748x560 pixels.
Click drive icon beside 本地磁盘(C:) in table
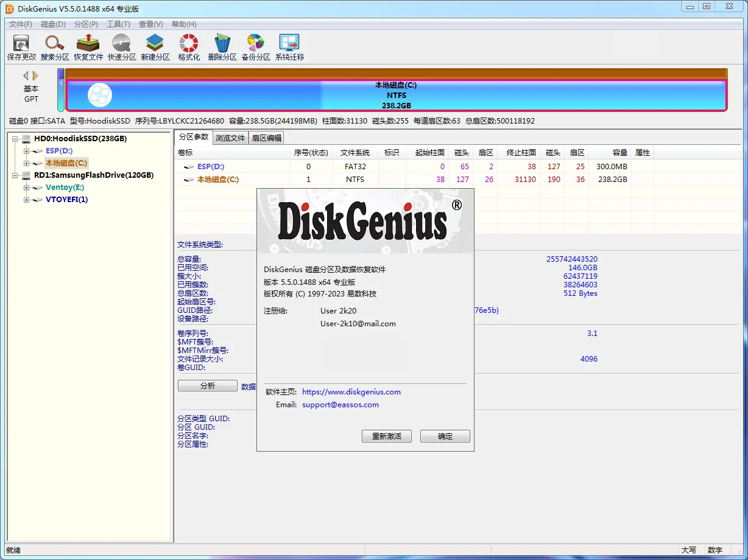coord(189,180)
